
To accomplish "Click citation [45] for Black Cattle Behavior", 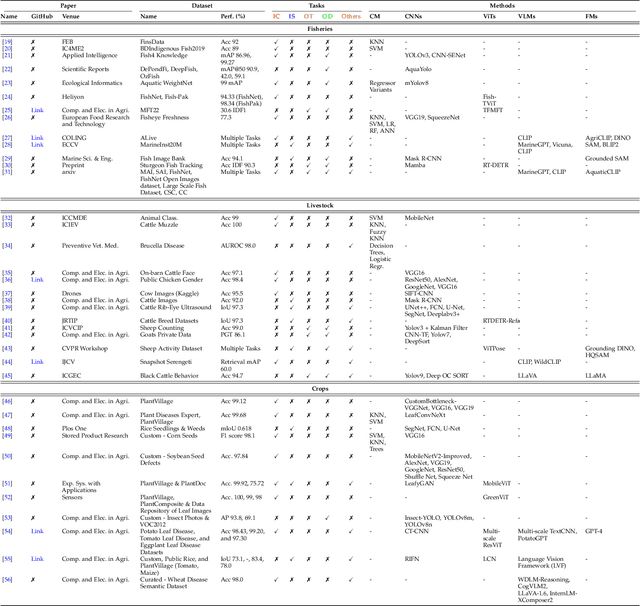I will point(7,375).
